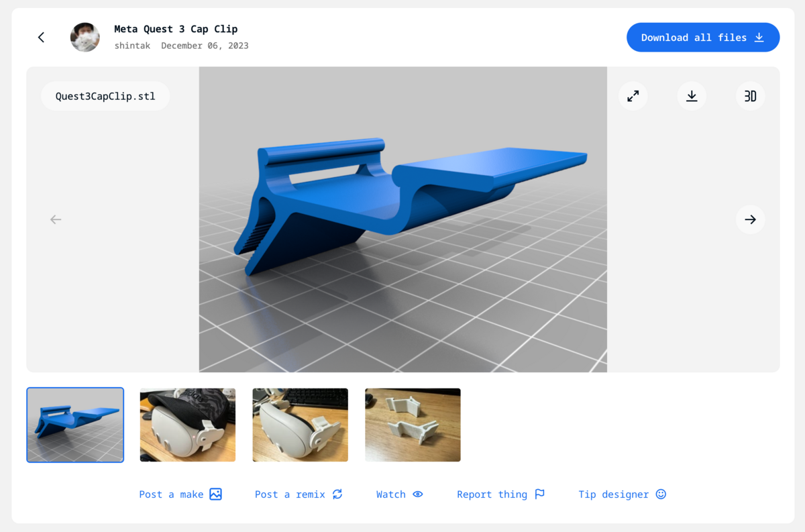Viewport: 805px width, 532px height.
Task: Download the Quest3CapClip.stl file
Action: coord(692,96)
